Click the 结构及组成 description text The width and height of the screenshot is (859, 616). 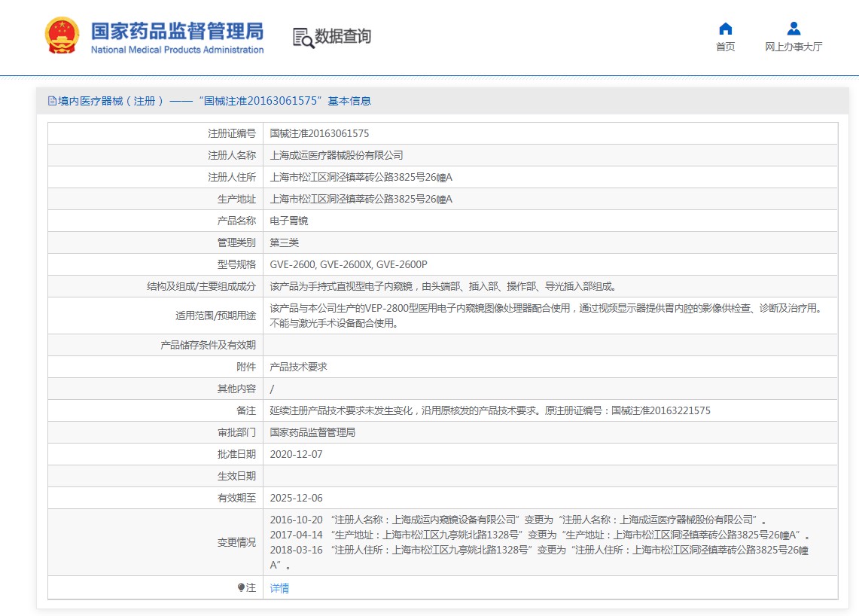pyautogui.click(x=443, y=287)
